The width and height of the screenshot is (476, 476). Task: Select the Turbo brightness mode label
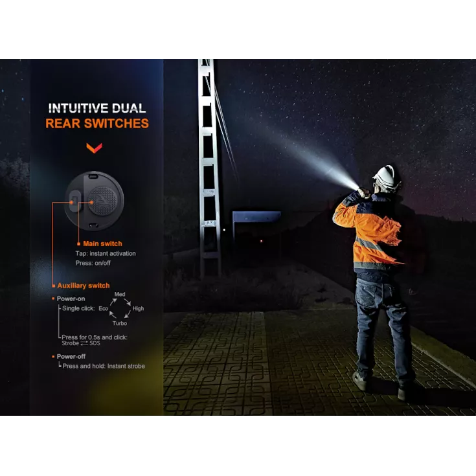(119, 323)
